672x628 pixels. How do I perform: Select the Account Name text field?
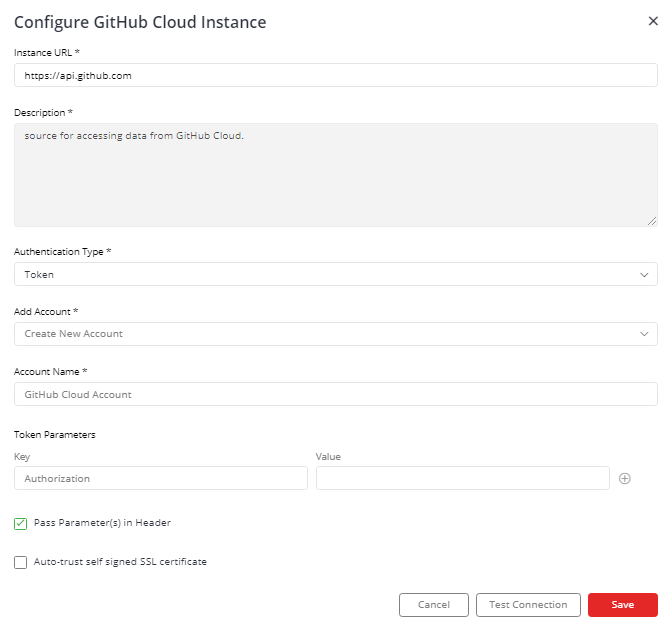[x=335, y=394]
